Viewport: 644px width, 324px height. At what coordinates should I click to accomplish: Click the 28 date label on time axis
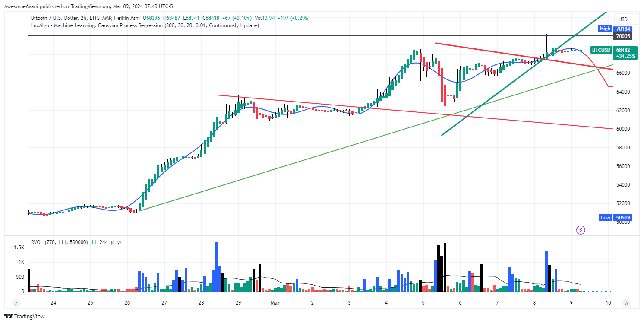(202, 303)
